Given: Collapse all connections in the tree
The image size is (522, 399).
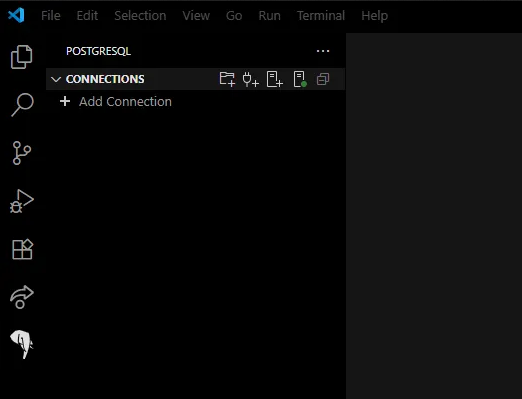Looking at the screenshot, I should point(323,79).
